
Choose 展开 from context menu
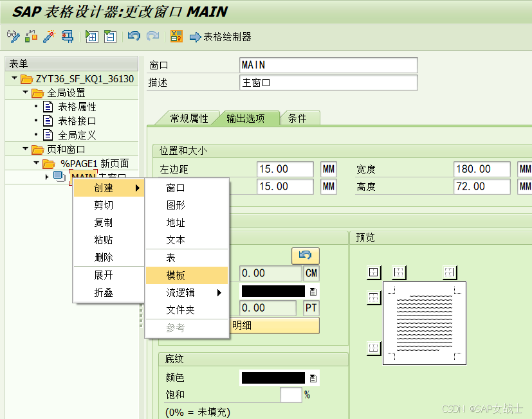tap(109, 275)
